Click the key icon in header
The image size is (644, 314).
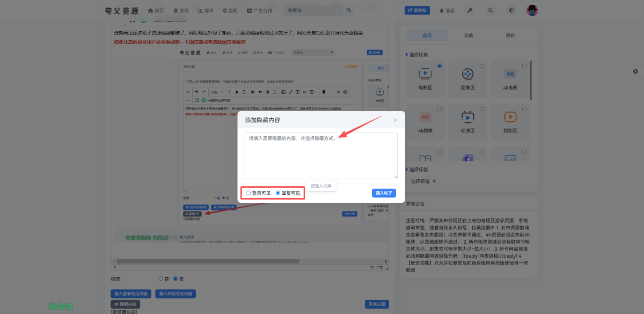click(470, 10)
